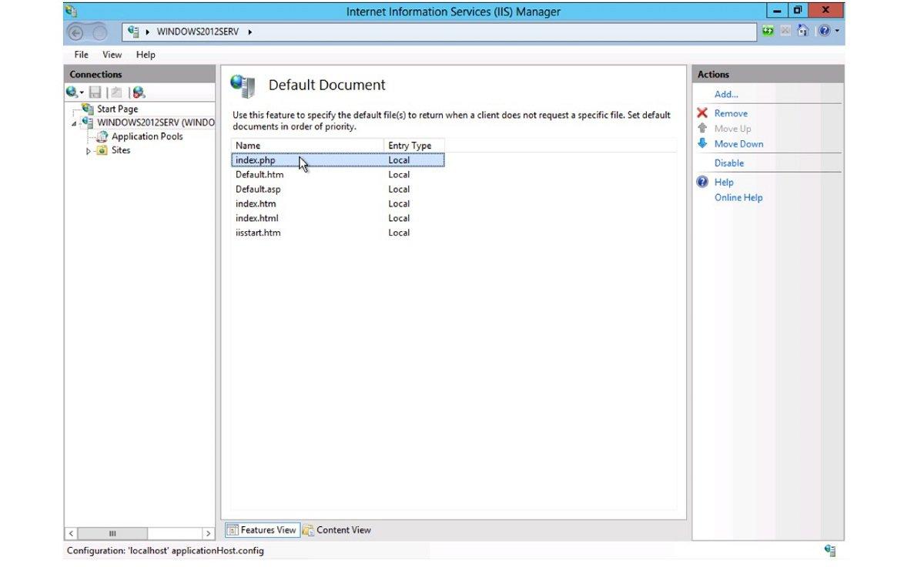Click the Delete Connection icon in Connections toolbar

click(139, 92)
